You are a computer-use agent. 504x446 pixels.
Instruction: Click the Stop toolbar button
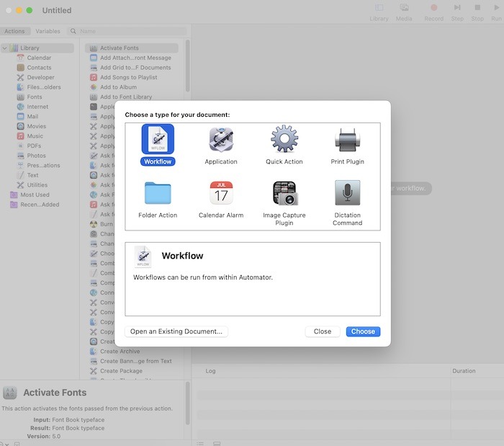point(477,12)
